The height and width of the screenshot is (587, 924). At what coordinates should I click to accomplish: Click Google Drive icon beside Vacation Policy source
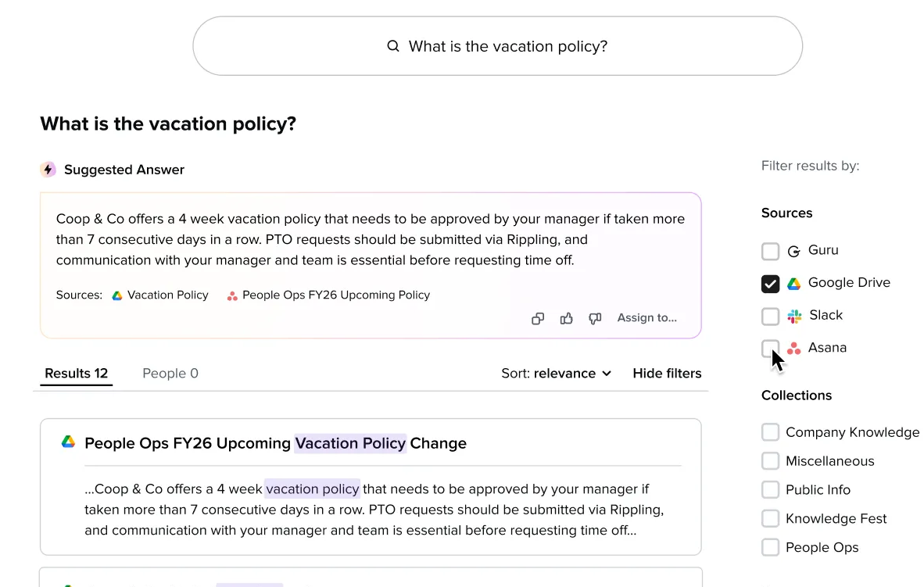pyautogui.click(x=117, y=295)
